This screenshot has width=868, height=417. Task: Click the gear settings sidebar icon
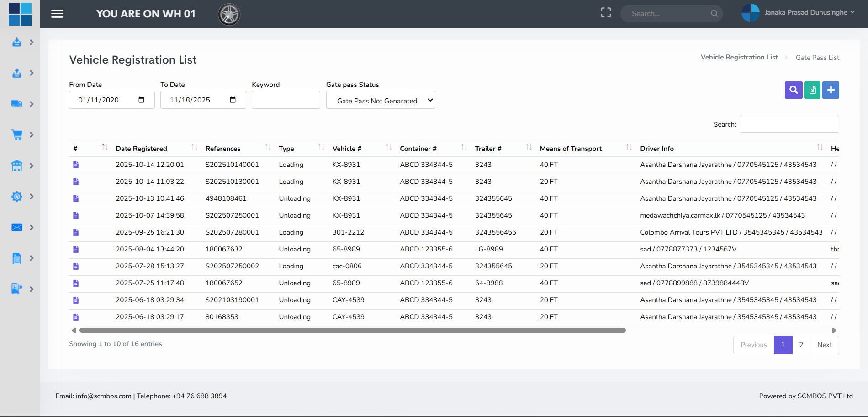pyautogui.click(x=17, y=197)
